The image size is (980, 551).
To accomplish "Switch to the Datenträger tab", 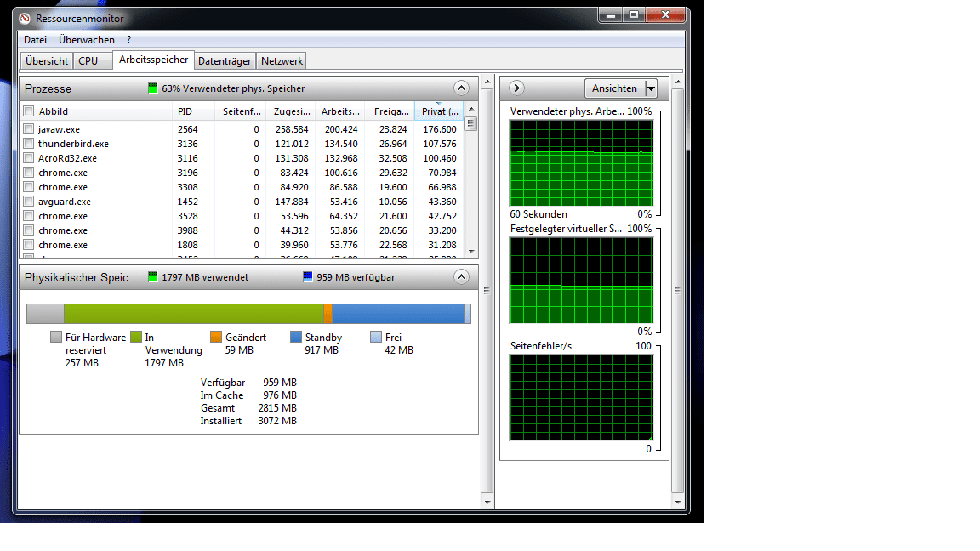I will coord(225,60).
